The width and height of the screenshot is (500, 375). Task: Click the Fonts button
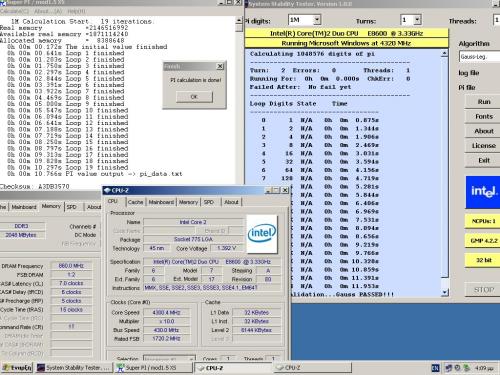point(483,116)
